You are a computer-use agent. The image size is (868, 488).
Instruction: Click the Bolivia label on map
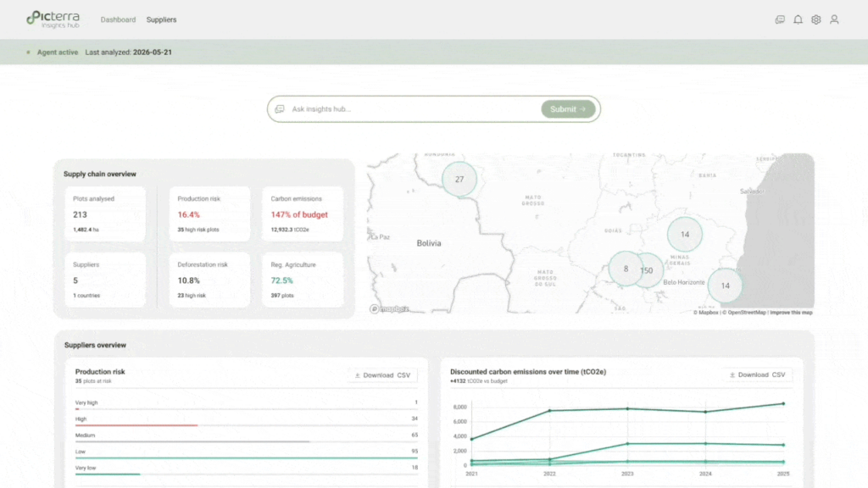(x=428, y=243)
